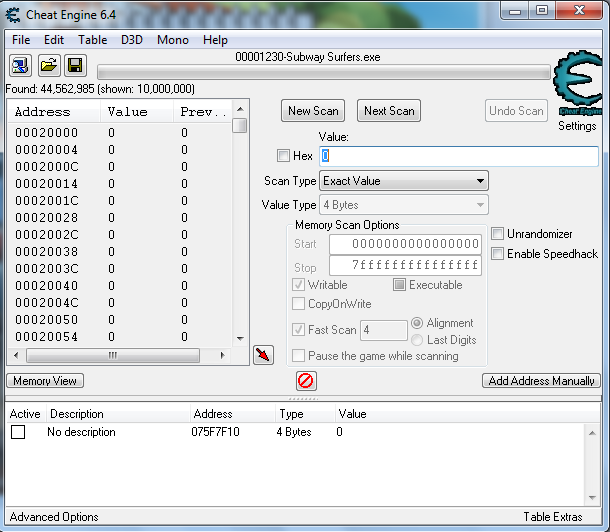Click the Undo Scan button
Screen dimensions: 610x532
pyautogui.click(x=516, y=111)
